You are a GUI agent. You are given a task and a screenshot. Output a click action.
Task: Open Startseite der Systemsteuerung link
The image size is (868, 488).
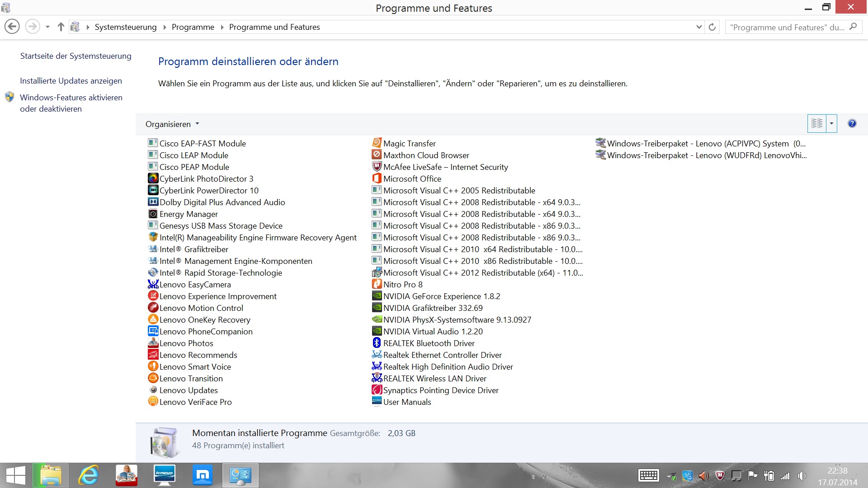point(76,56)
